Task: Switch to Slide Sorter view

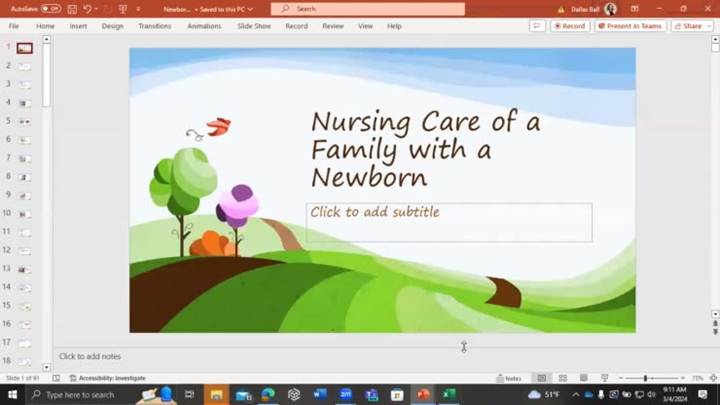Action: point(563,378)
